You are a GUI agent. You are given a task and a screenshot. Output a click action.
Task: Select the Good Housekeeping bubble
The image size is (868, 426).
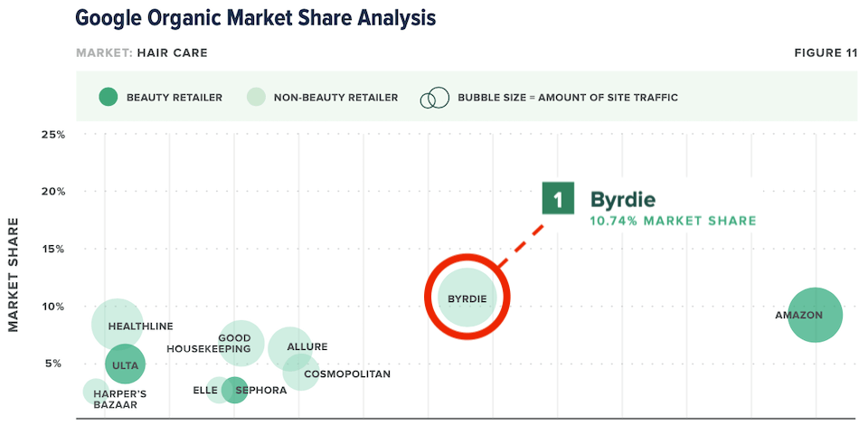(241, 344)
